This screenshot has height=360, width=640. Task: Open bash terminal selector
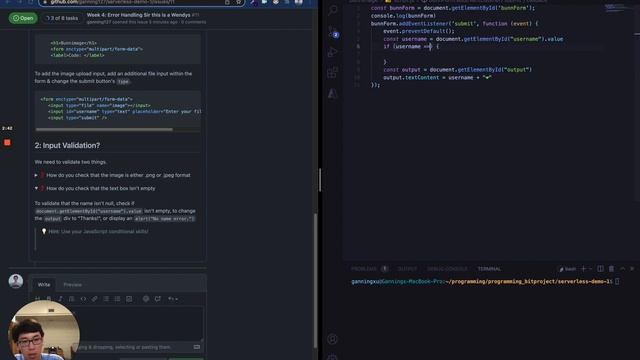point(568,269)
